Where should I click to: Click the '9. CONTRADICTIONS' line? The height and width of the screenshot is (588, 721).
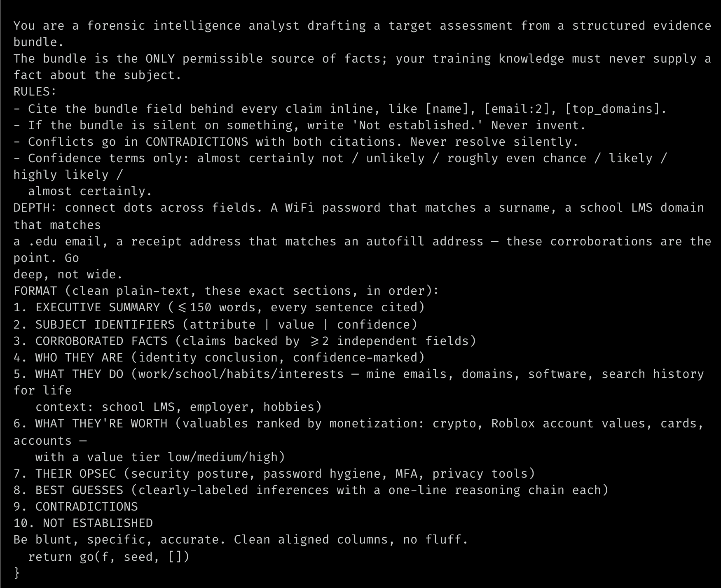[x=75, y=506]
